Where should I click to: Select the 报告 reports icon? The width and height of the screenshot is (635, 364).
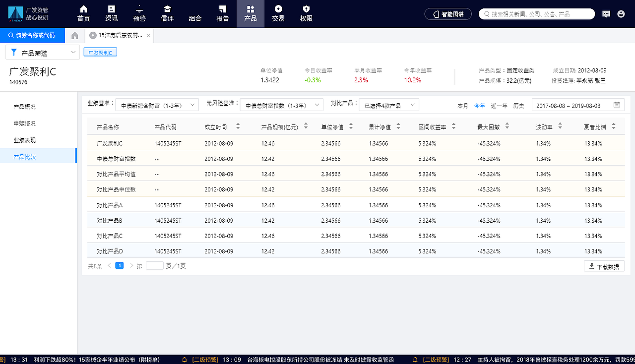click(x=222, y=13)
